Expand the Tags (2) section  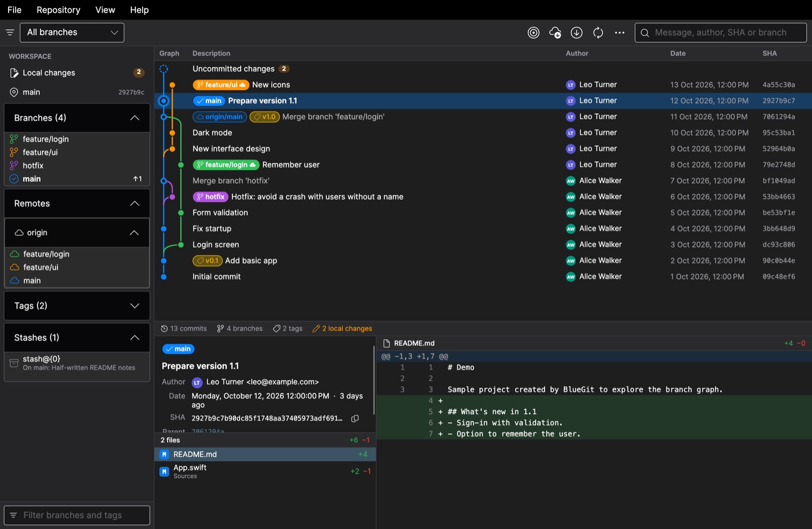77,306
